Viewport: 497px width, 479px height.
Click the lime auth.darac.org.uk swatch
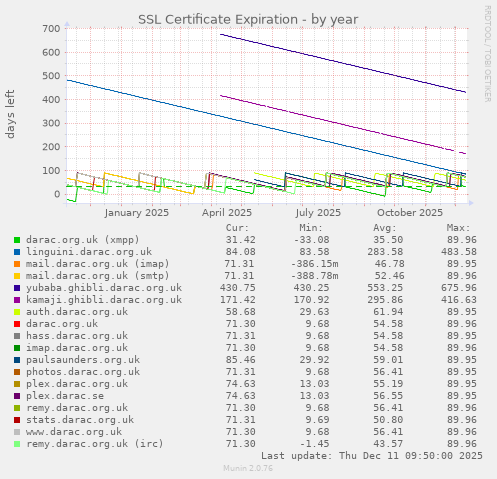tap(17, 312)
